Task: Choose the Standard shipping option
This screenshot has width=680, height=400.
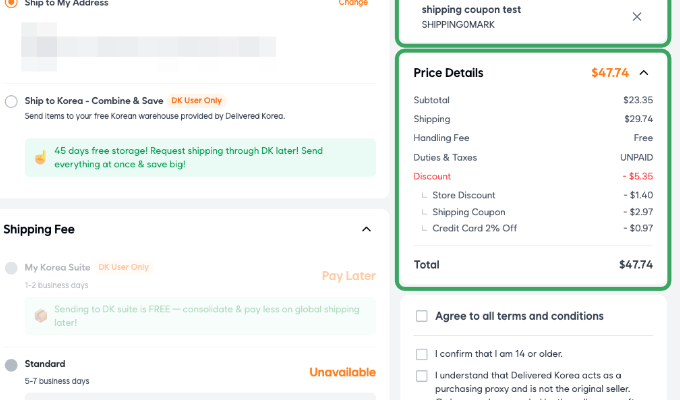Action: 11,365
